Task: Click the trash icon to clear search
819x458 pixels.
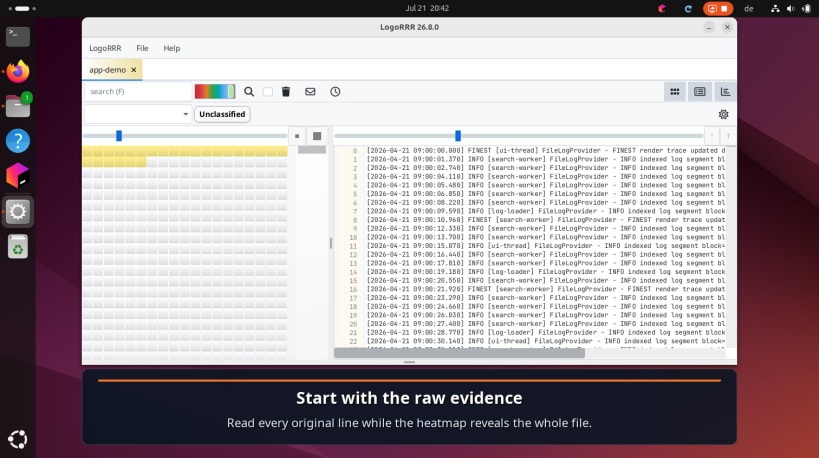Action: click(x=286, y=92)
